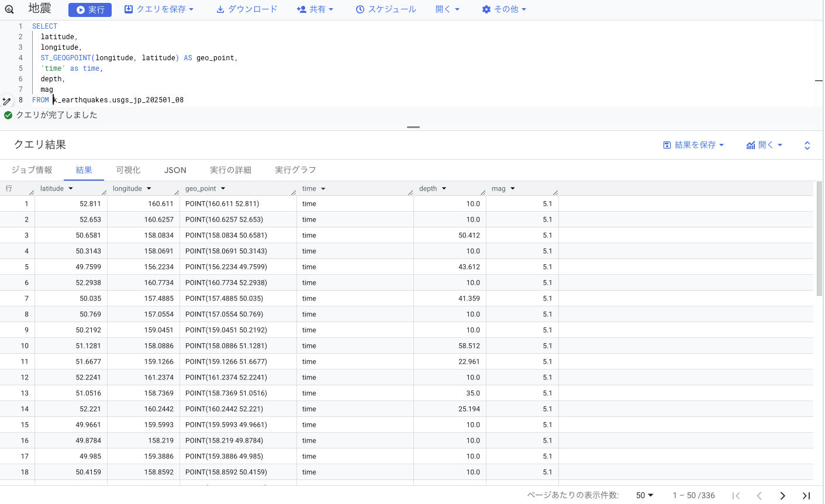Open time column menu arrow
825x504 pixels.
click(x=323, y=189)
